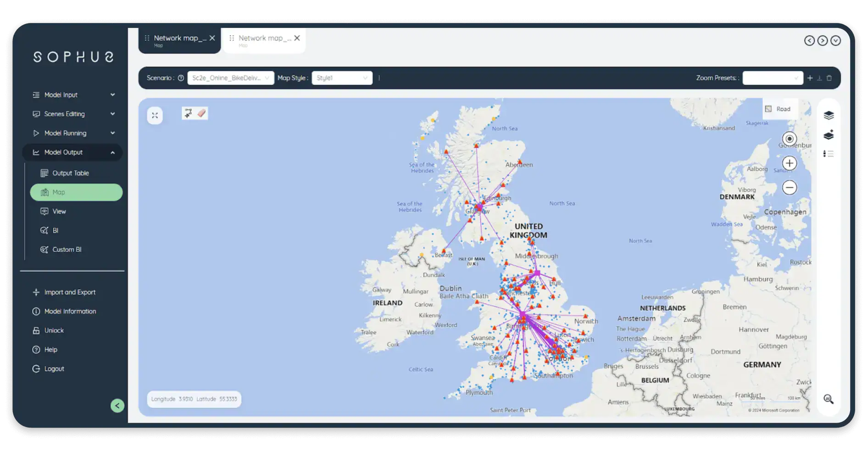Click the GERMANY map label
The height and width of the screenshot is (451, 868).
pyautogui.click(x=762, y=365)
